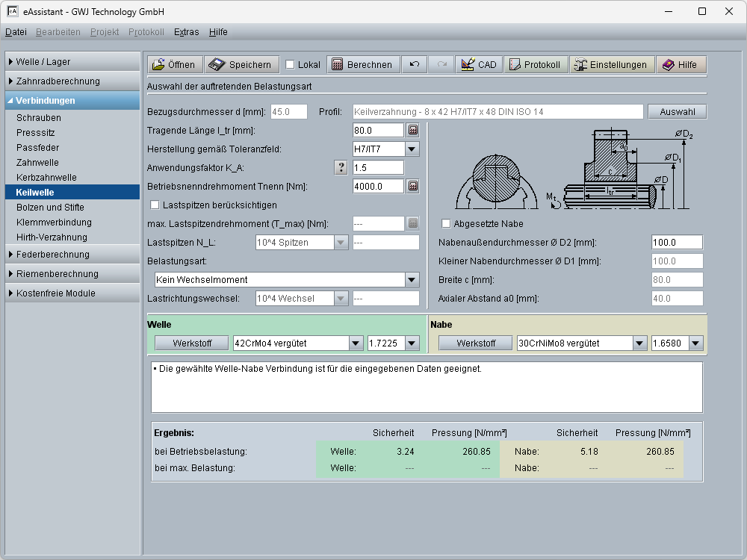Open the Protokoll report button
The width and height of the screenshot is (747, 560).
click(535, 64)
